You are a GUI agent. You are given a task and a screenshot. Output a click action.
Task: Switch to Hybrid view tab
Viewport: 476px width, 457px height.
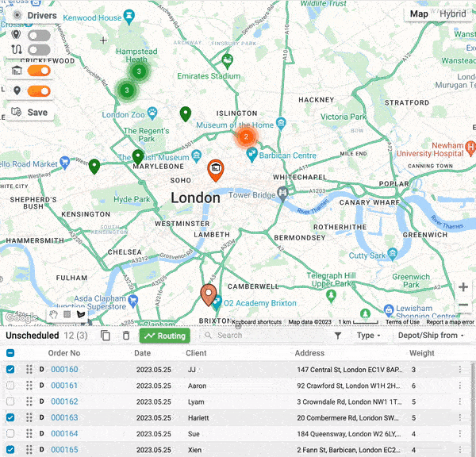[453, 13]
